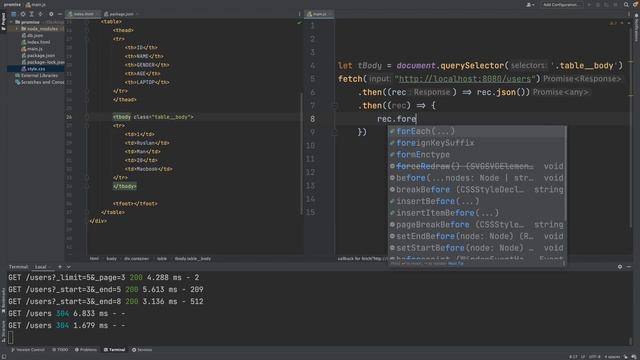This screenshot has height=360, width=640.
Task: Open Add Configuration dropdown
Action: (561, 4)
